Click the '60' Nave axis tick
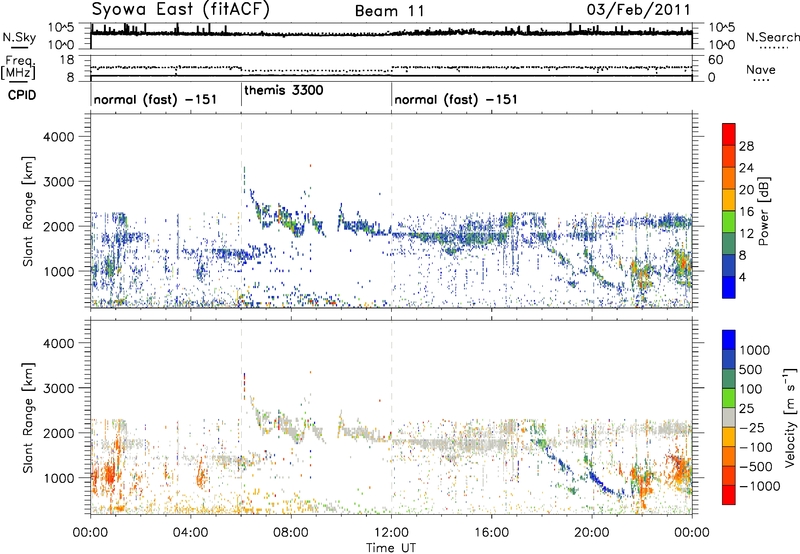The height and width of the screenshot is (554, 800). coord(716,60)
